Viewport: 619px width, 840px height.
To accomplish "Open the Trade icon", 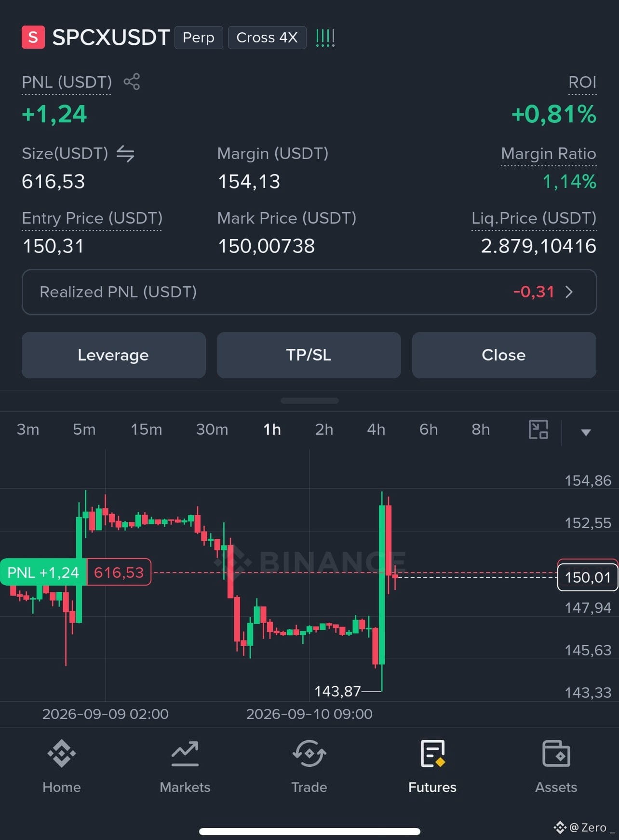I will pyautogui.click(x=309, y=753).
